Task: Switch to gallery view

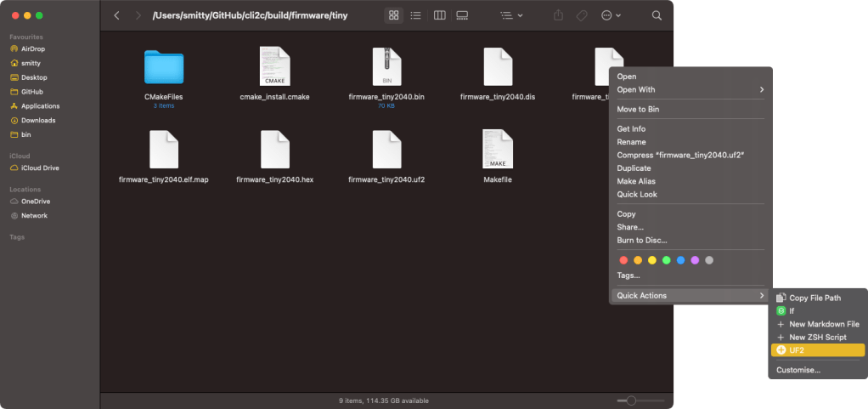Action: pyautogui.click(x=462, y=15)
